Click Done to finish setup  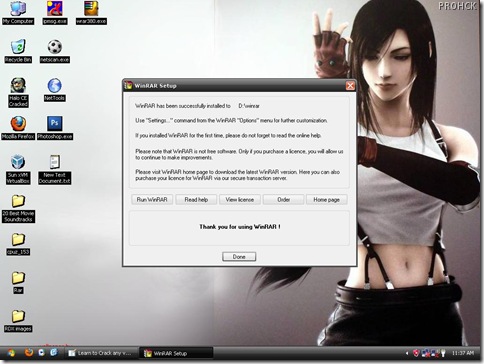pyautogui.click(x=239, y=257)
